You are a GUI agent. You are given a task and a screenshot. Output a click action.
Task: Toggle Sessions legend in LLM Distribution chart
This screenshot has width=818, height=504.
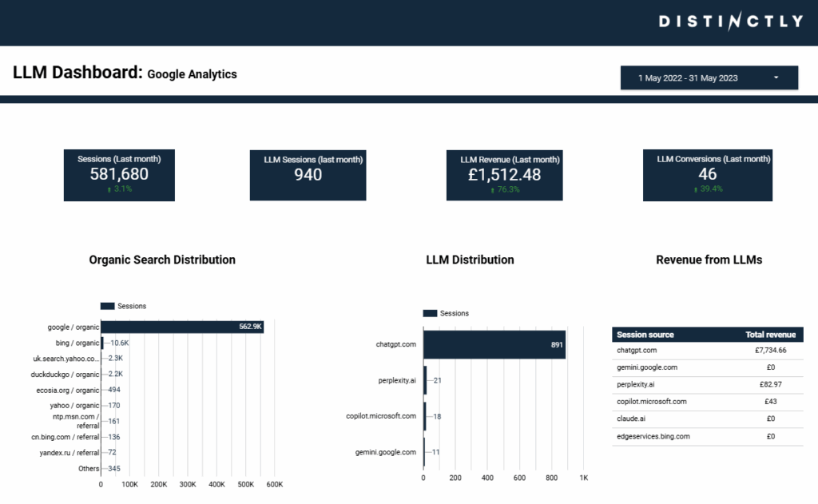click(447, 313)
